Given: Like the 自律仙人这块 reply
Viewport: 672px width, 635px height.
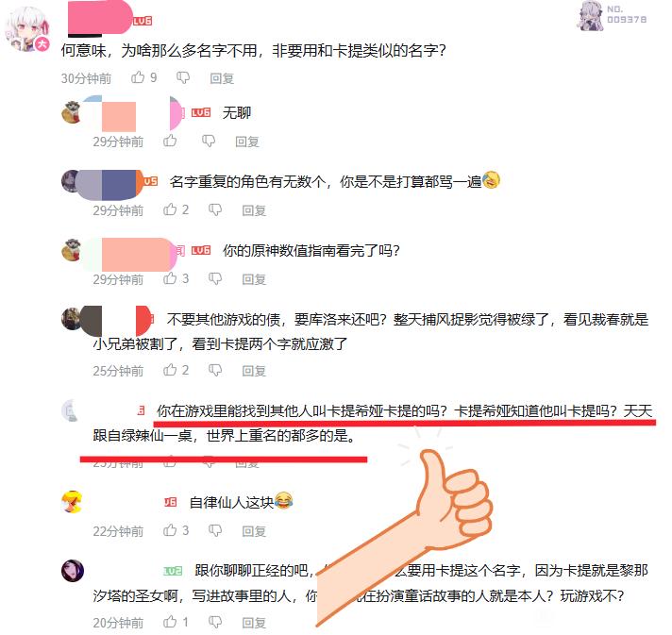Looking at the screenshot, I should point(170,530).
